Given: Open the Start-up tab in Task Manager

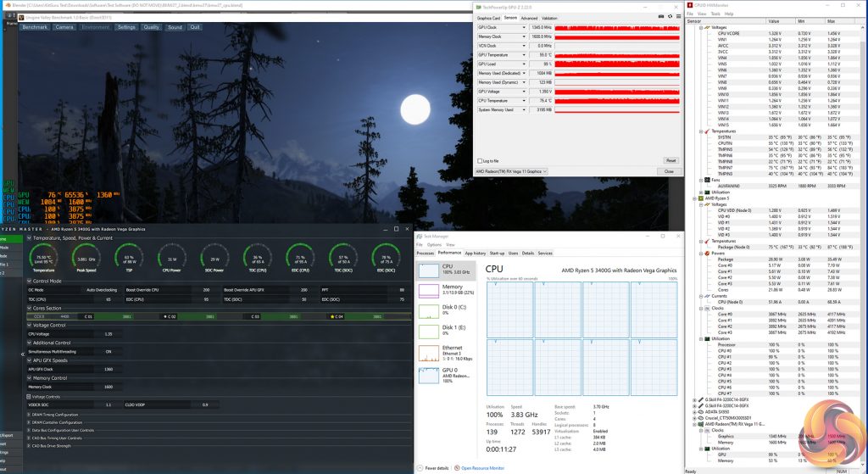Looking at the screenshot, I should click(x=497, y=253).
